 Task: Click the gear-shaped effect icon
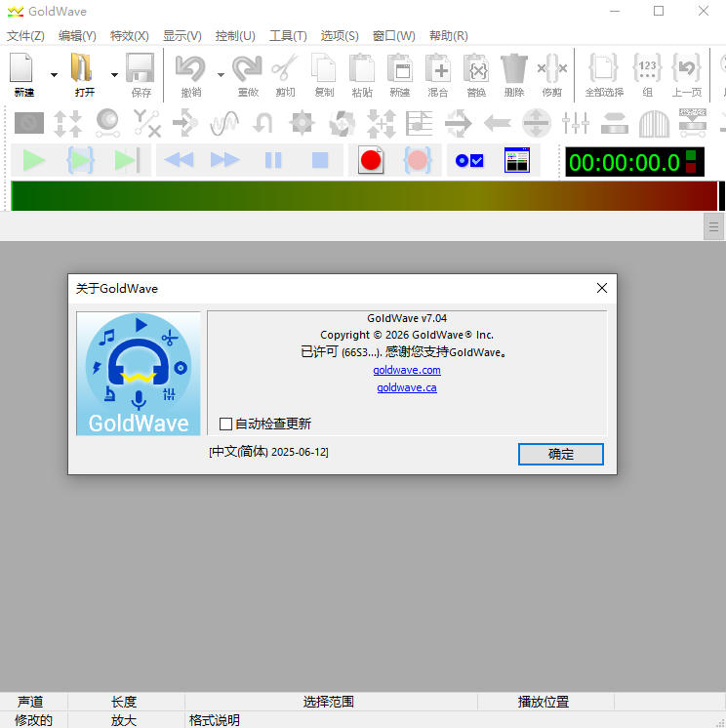click(302, 123)
